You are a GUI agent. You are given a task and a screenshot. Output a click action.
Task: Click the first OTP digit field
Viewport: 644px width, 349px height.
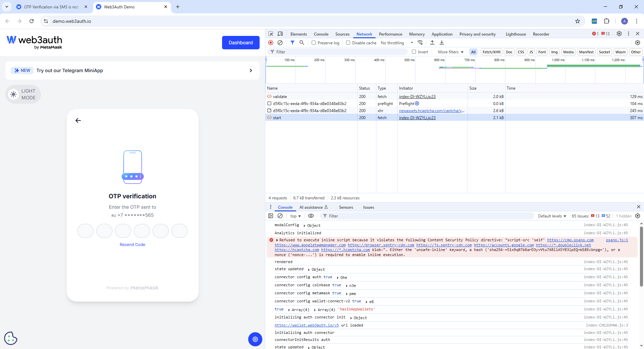pos(86,231)
